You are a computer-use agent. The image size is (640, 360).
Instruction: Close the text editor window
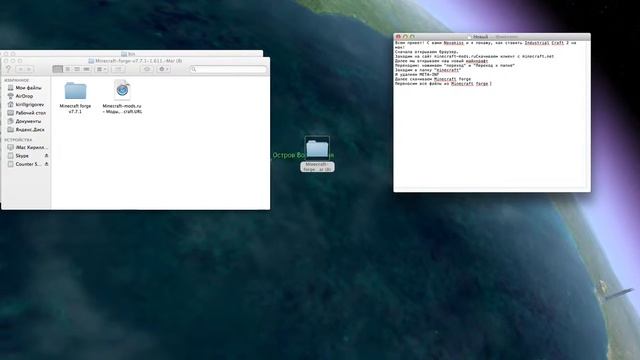(x=398, y=37)
